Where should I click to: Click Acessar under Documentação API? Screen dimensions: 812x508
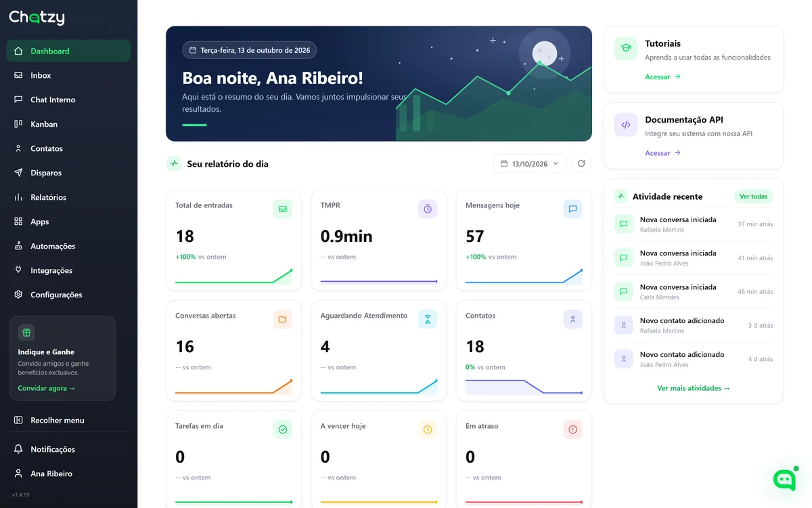pos(662,153)
